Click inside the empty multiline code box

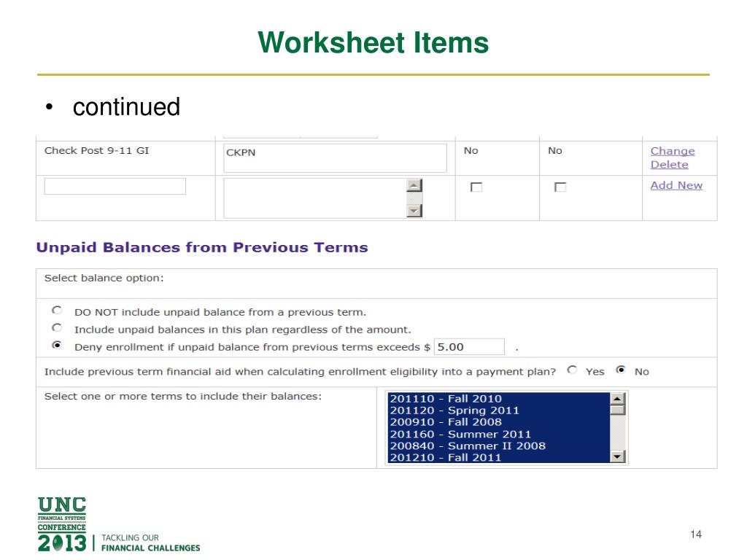pyautogui.click(x=315, y=198)
